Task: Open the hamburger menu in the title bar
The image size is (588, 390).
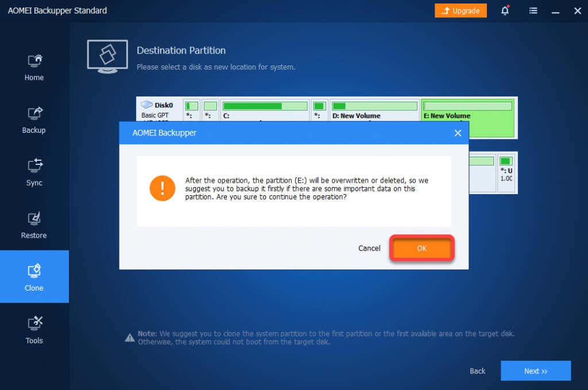Action: click(533, 10)
